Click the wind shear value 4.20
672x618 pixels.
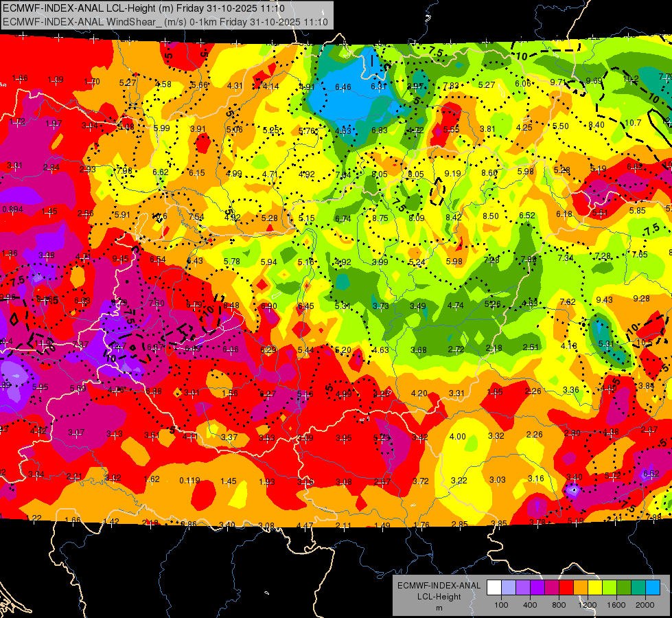419,393
